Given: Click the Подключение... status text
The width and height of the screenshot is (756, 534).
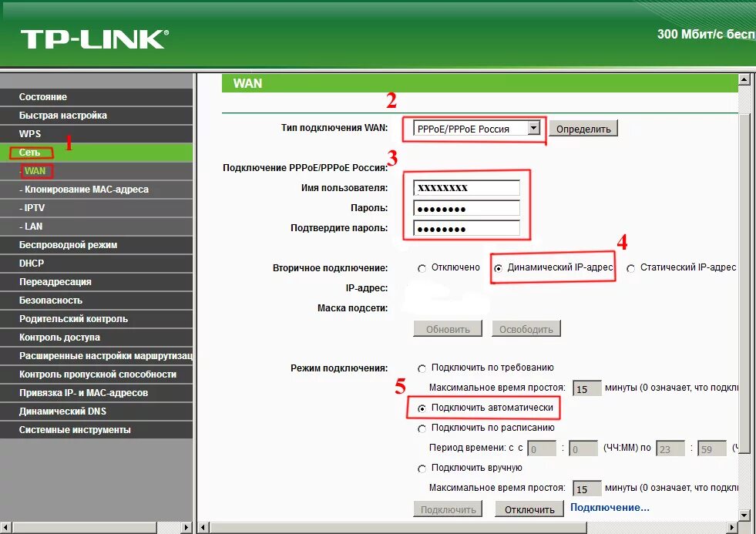Looking at the screenshot, I should [610, 508].
